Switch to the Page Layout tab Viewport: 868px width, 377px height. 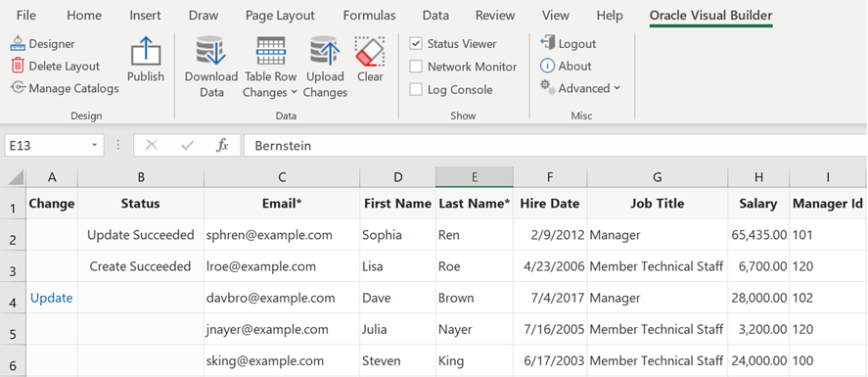pos(280,16)
